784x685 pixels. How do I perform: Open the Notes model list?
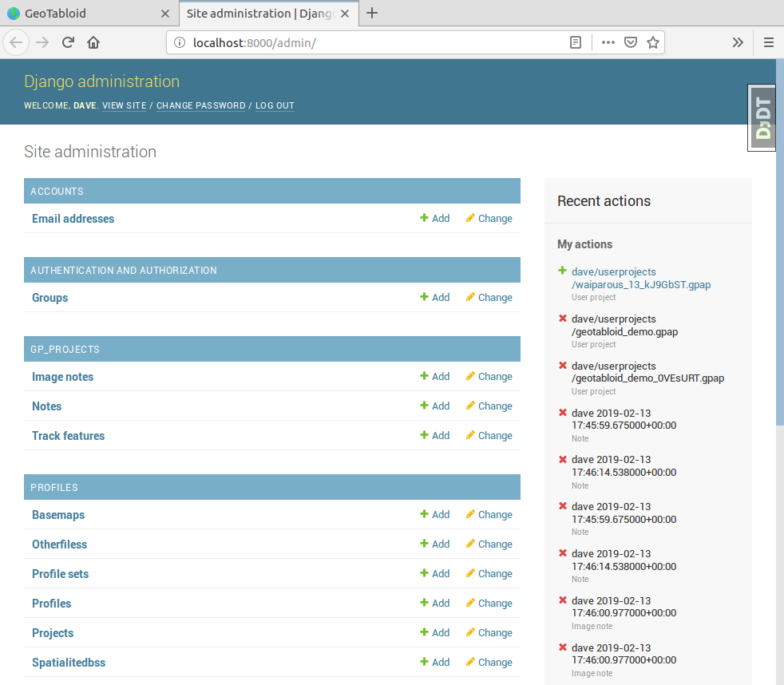pos(46,406)
